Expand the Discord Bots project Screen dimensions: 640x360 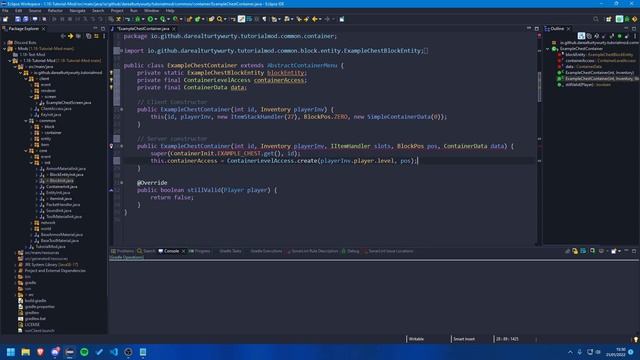[4, 42]
